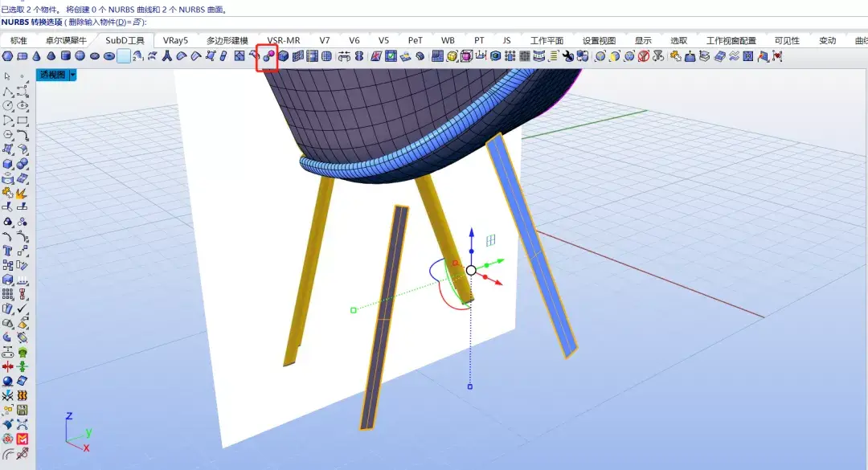Choose the text T tool in left sidebar
The width and height of the screenshot is (868, 470).
pyautogui.click(x=8, y=251)
